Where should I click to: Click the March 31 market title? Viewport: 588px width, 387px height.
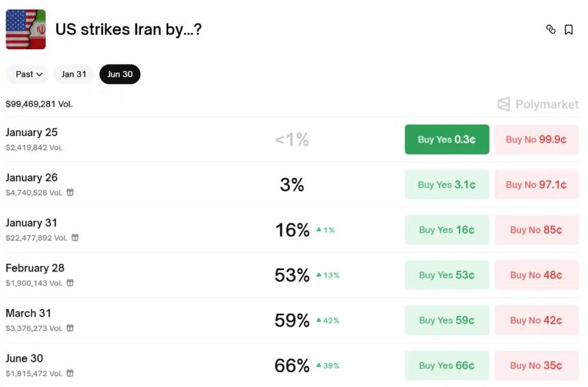pos(28,313)
